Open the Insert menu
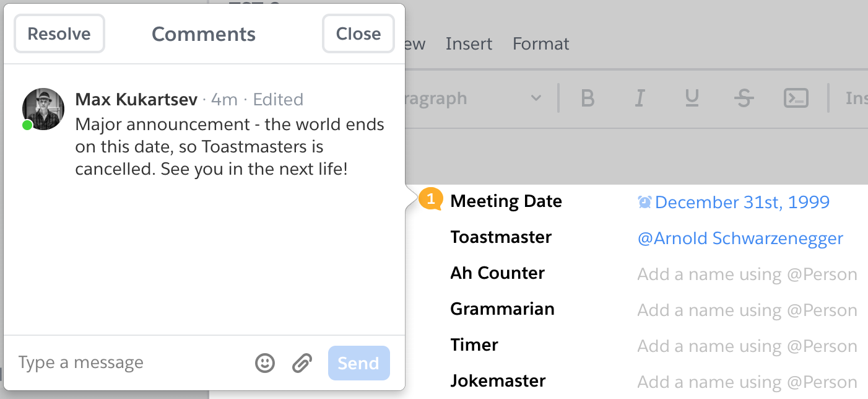 click(x=469, y=44)
